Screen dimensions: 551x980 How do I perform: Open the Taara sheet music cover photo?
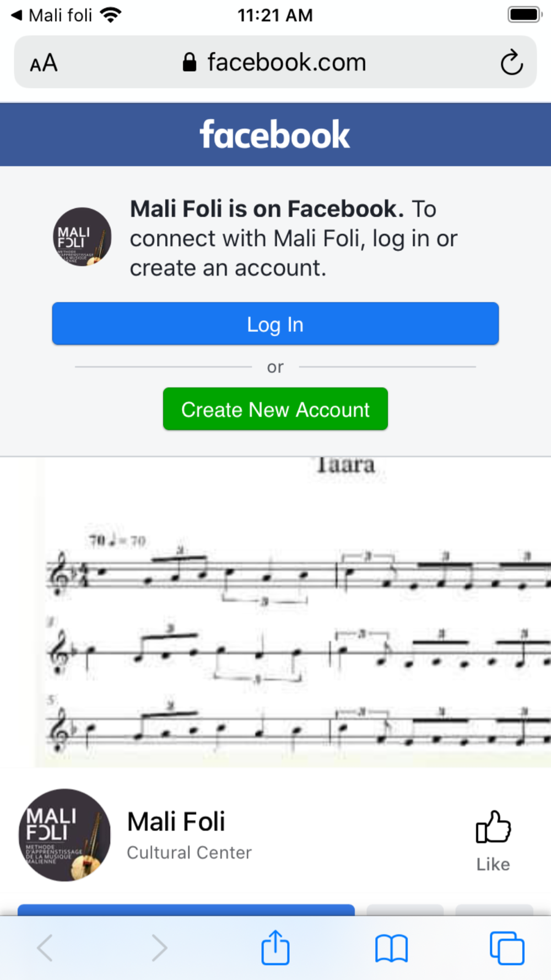(275, 612)
